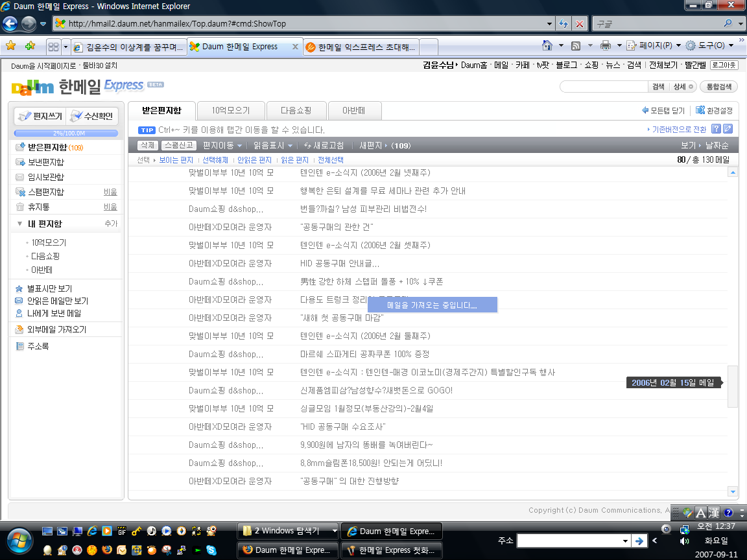747x560 pixels.
Task: Click 선택해제 to deselect mails
Action: point(215,160)
